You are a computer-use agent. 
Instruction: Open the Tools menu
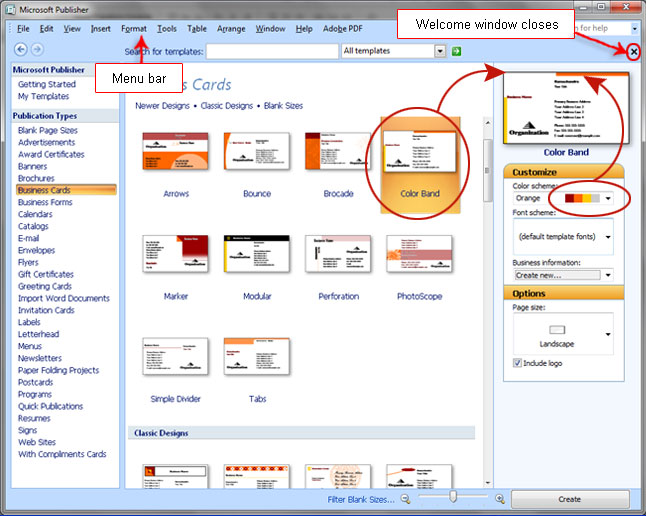[166, 28]
